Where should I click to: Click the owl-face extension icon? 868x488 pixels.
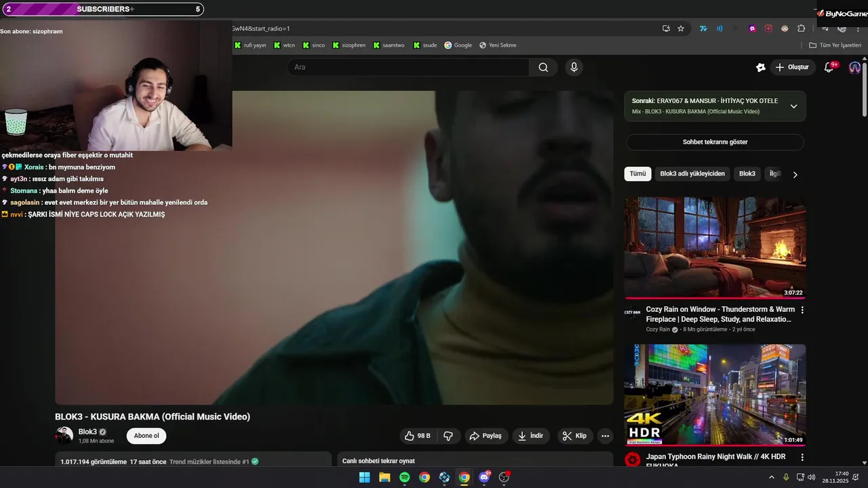click(x=785, y=28)
